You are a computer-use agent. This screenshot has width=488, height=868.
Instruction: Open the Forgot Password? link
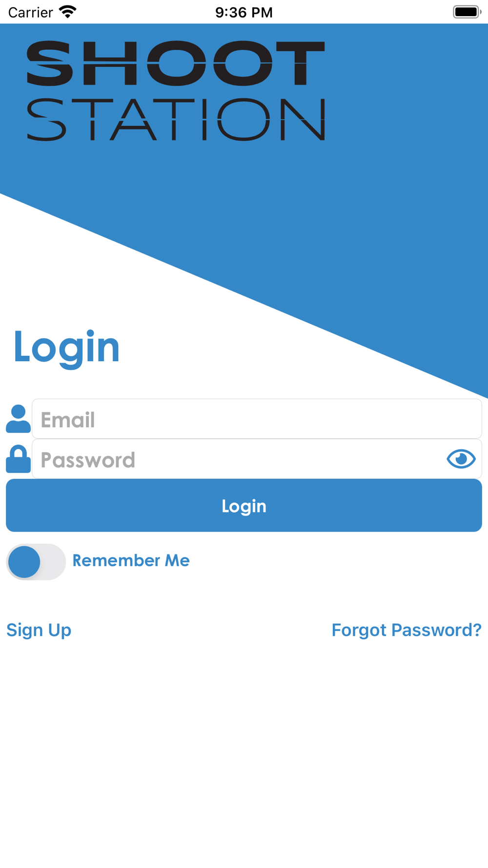click(407, 630)
